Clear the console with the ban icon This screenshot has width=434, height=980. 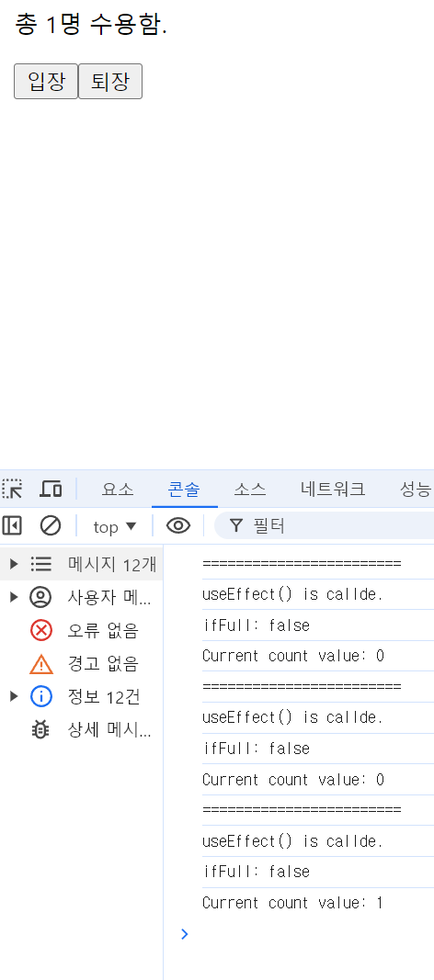[x=51, y=525]
